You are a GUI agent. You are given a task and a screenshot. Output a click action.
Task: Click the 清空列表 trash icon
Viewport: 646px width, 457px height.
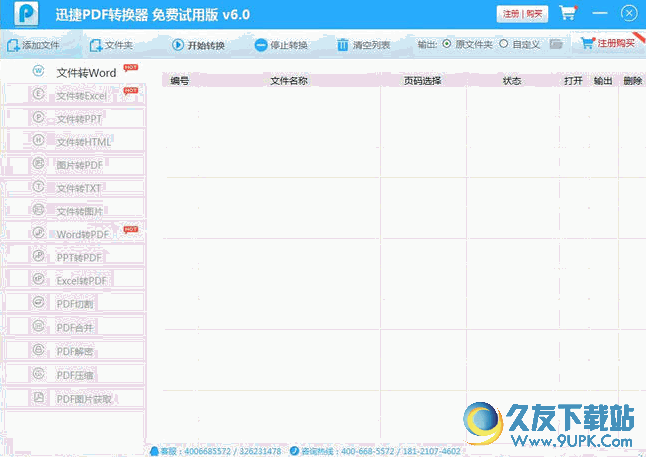343,45
